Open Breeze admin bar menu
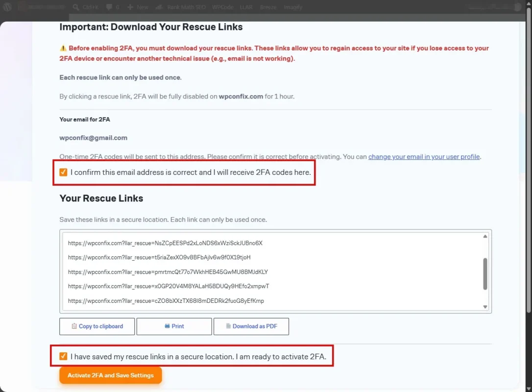Image resolution: width=532 pixels, height=392 pixels. [268, 7]
